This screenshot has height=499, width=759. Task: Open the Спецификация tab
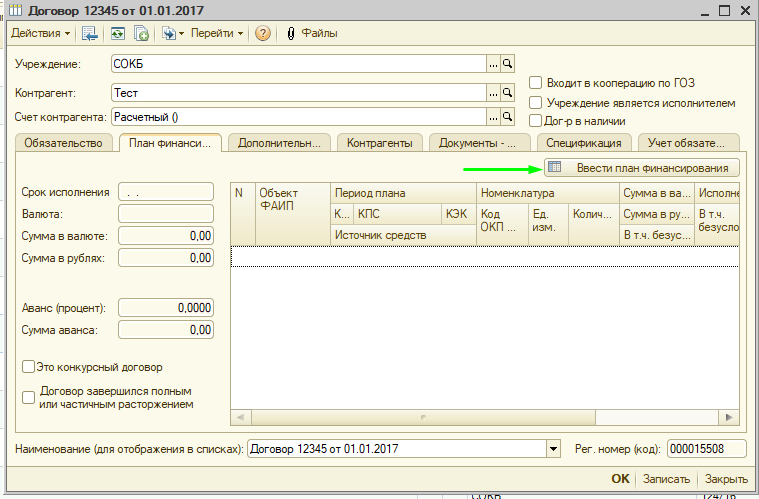[584, 143]
